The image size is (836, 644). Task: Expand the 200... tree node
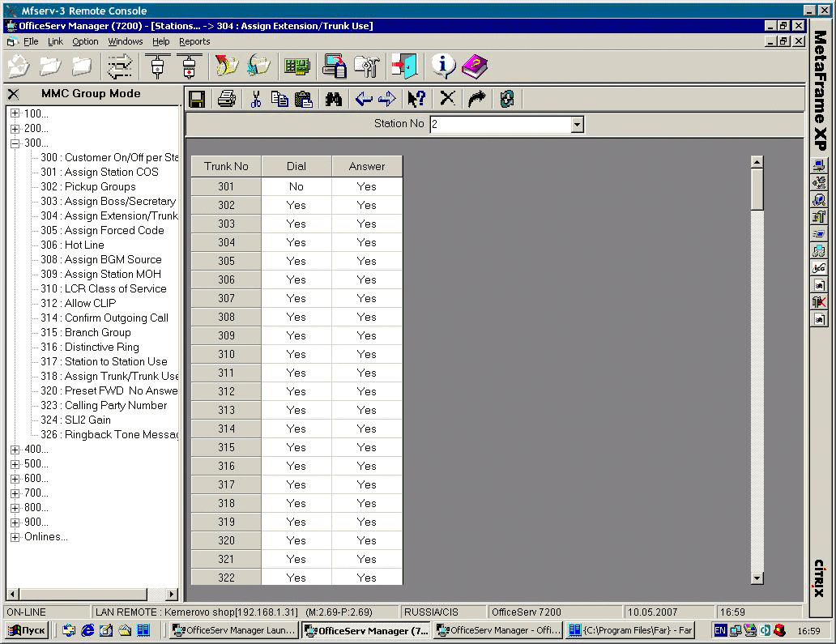(15, 129)
